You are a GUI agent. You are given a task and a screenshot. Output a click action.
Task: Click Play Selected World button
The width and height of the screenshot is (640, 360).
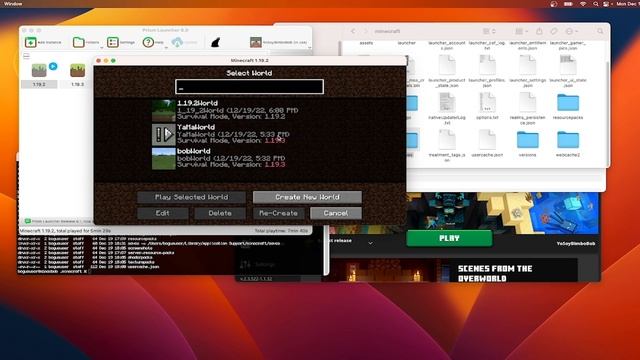191,197
